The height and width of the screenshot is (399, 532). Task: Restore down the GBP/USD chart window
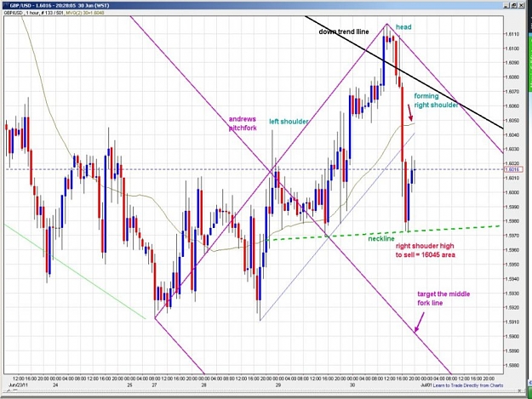[513, 5]
